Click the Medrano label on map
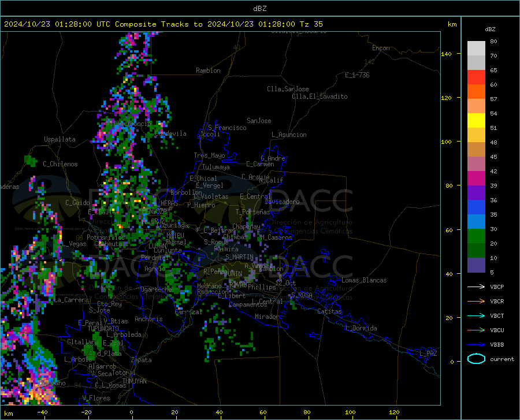Screen dimensions: 520x420 [x=209, y=286]
